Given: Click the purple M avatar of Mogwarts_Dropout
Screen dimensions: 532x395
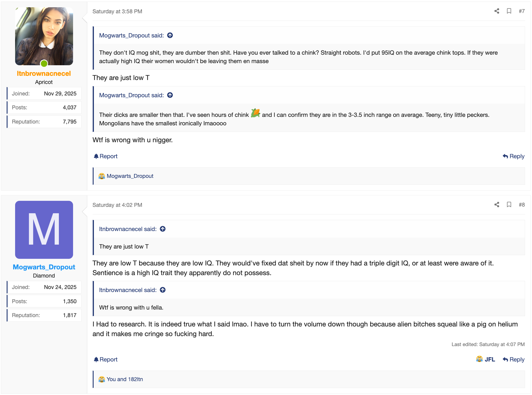Looking at the screenshot, I should [44, 230].
